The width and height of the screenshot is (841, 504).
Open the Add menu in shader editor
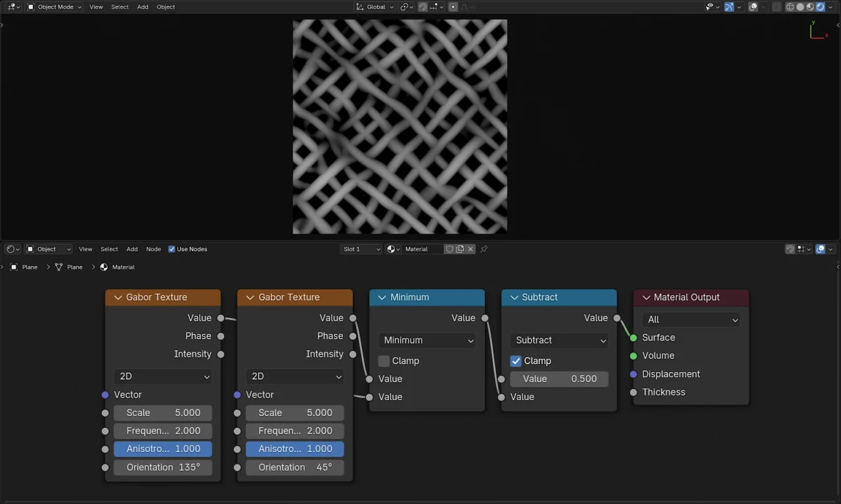click(131, 249)
